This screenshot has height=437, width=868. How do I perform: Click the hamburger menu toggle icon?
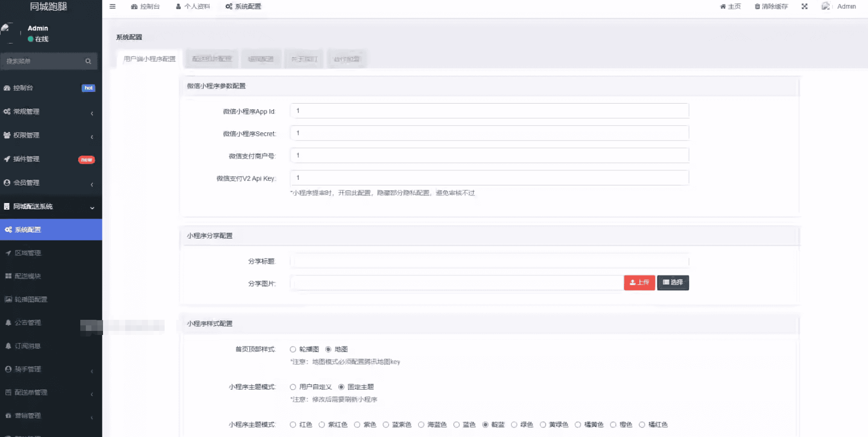point(113,7)
